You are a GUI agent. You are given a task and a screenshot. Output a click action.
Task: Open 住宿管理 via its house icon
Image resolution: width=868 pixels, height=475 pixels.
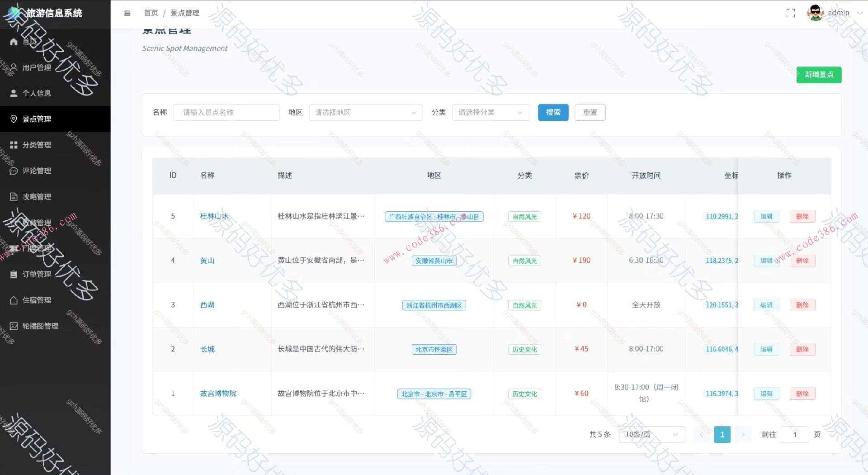coord(14,300)
